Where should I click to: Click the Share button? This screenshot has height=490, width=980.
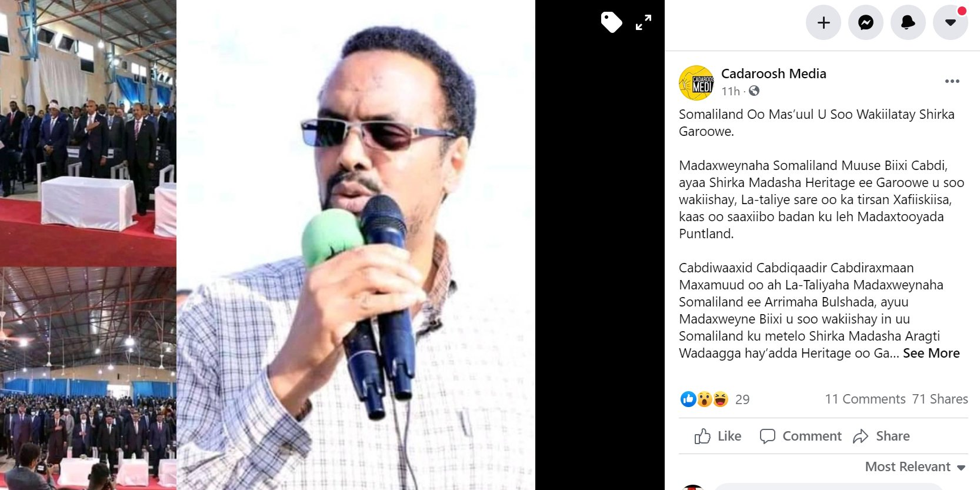pos(881,436)
